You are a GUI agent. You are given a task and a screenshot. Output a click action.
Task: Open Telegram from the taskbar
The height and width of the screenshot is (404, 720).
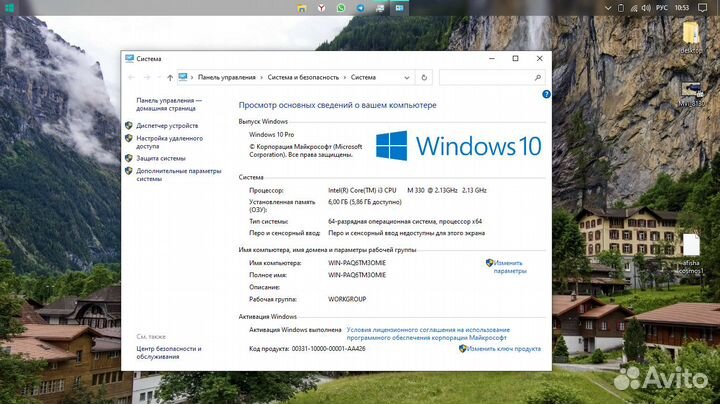(x=360, y=8)
